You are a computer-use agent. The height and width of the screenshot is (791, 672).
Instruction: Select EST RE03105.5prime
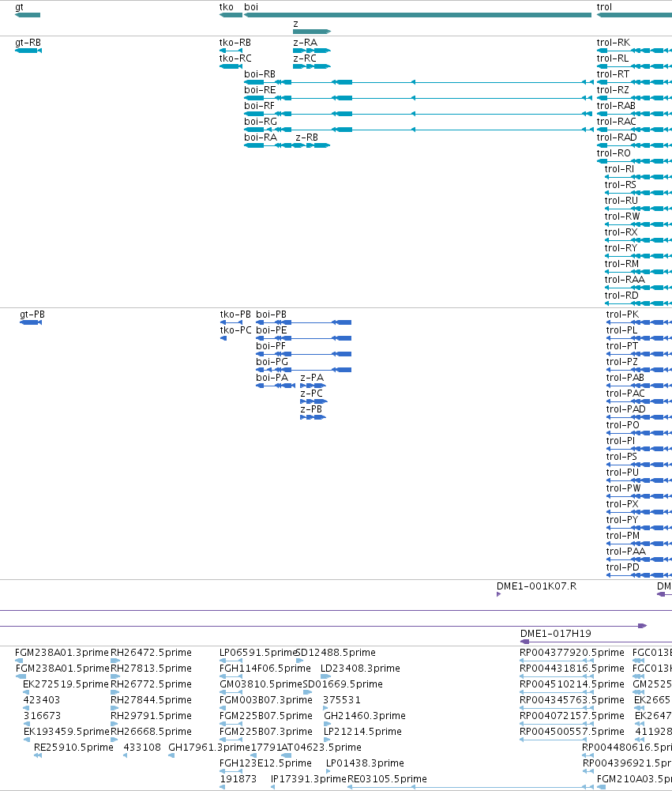[x=387, y=779]
